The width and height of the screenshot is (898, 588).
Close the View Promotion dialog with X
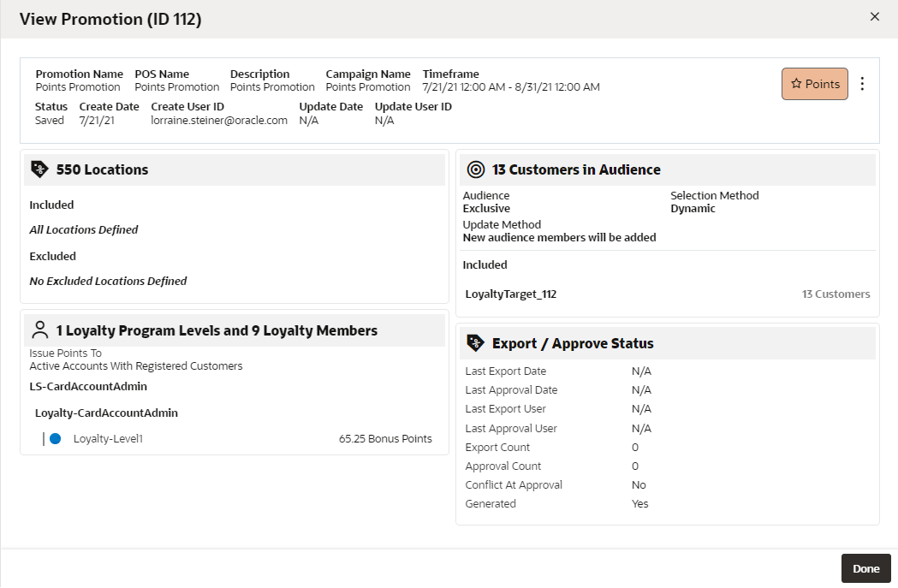(x=875, y=16)
